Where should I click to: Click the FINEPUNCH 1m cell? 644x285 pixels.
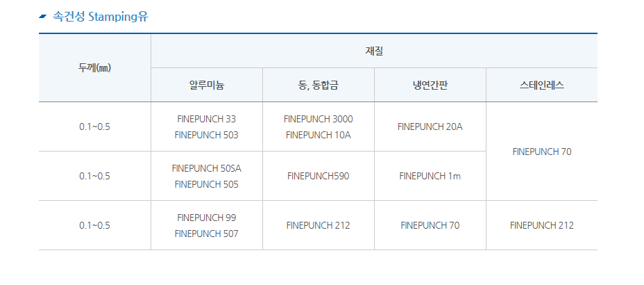click(x=430, y=176)
